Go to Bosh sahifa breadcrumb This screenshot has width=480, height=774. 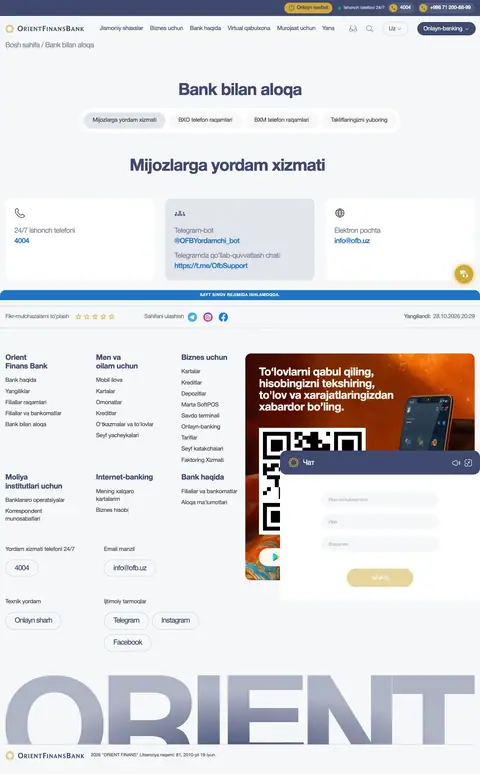[x=23, y=45]
